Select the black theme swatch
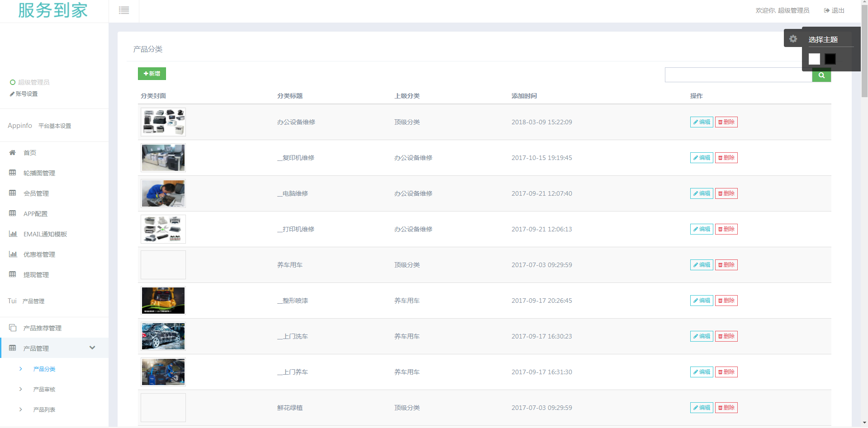This screenshot has width=868, height=428. coord(830,59)
